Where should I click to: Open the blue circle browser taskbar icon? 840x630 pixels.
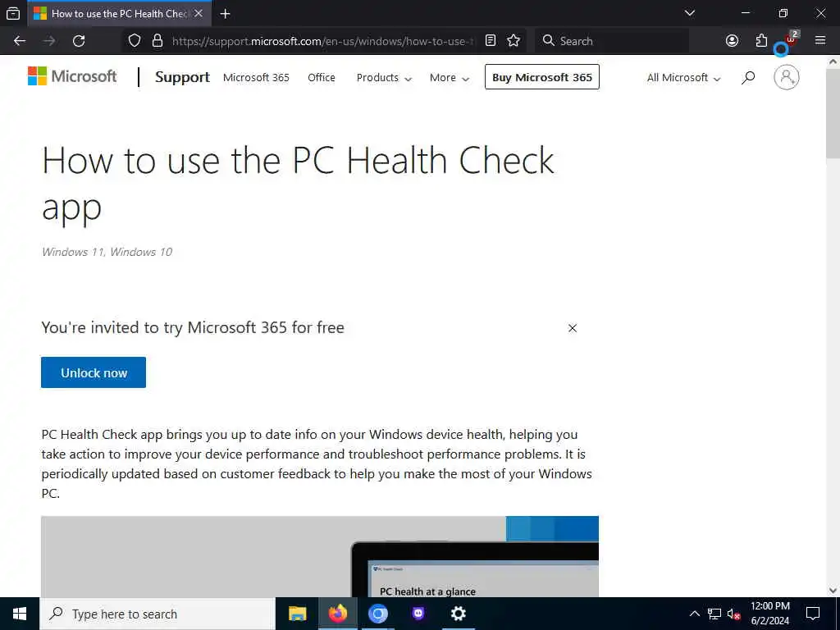[377, 614]
